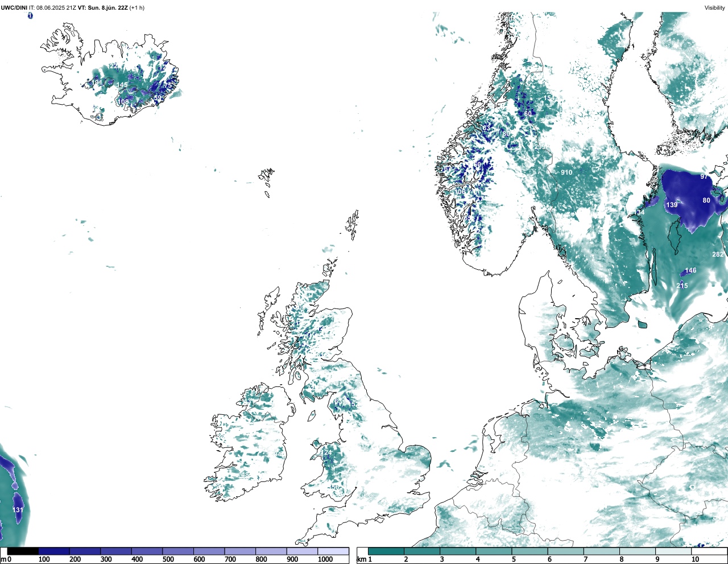Screen dimensions: 728x564
Task: Click the '22' value over northern Iceland
Action: coord(113,66)
